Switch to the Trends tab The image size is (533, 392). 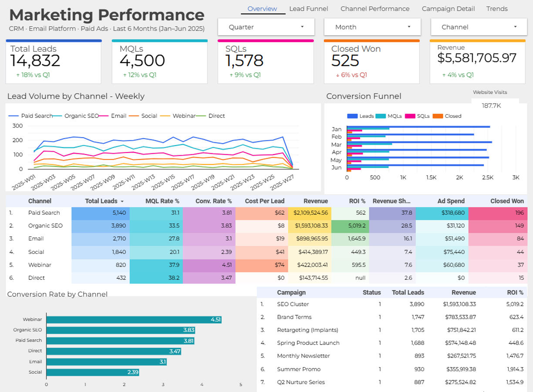coord(497,9)
